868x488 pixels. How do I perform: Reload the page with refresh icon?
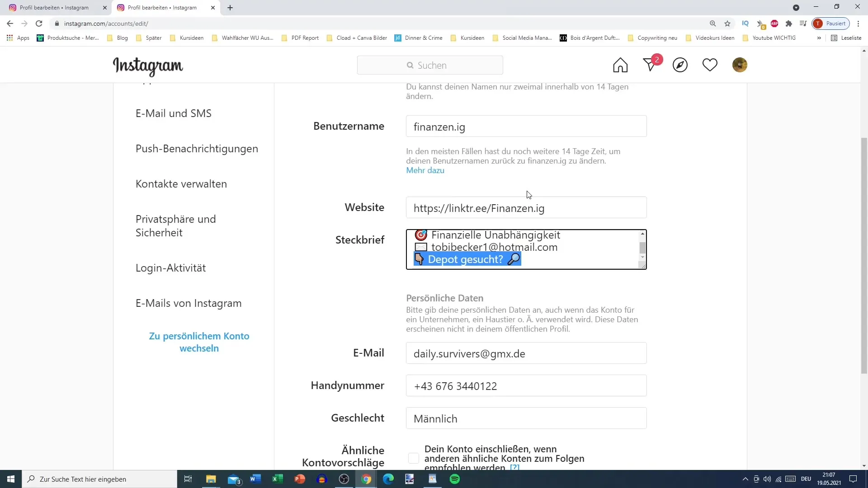tap(39, 23)
